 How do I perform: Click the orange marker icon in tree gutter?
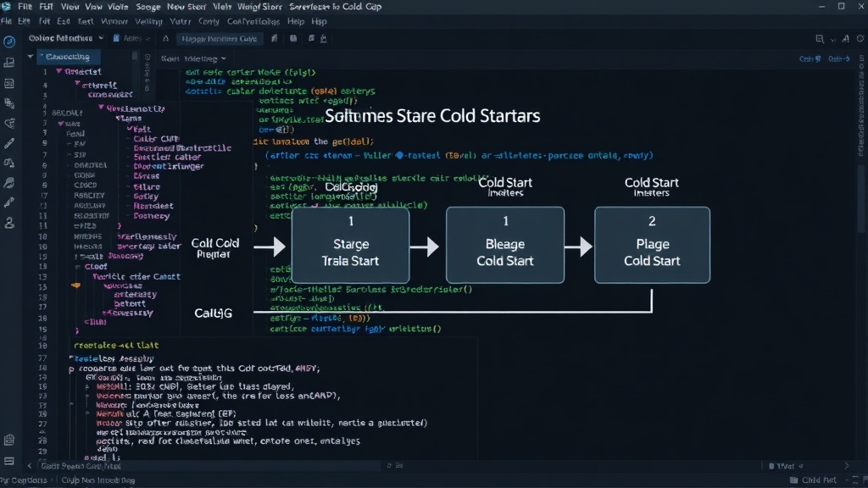coord(75,286)
